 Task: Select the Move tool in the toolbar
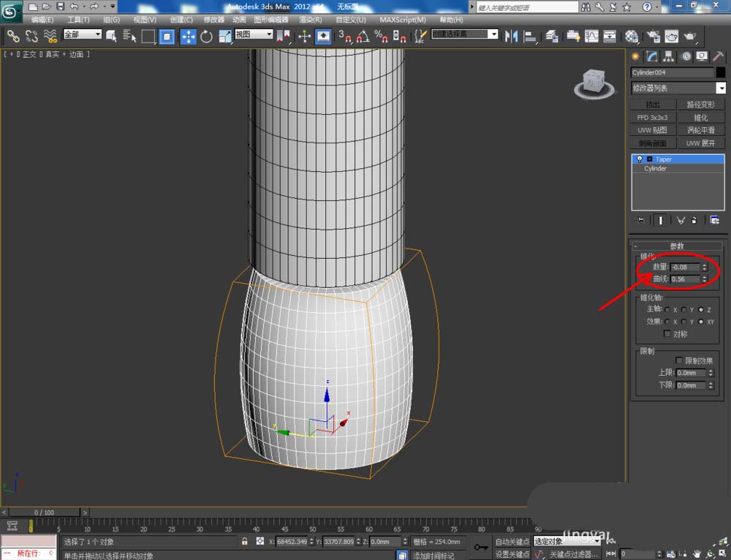[x=188, y=36]
